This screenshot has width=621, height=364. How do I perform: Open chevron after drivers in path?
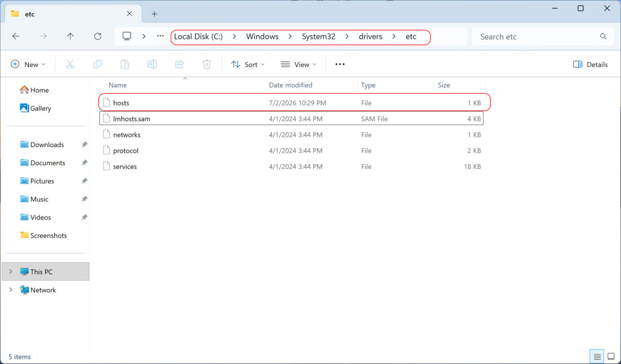click(394, 36)
